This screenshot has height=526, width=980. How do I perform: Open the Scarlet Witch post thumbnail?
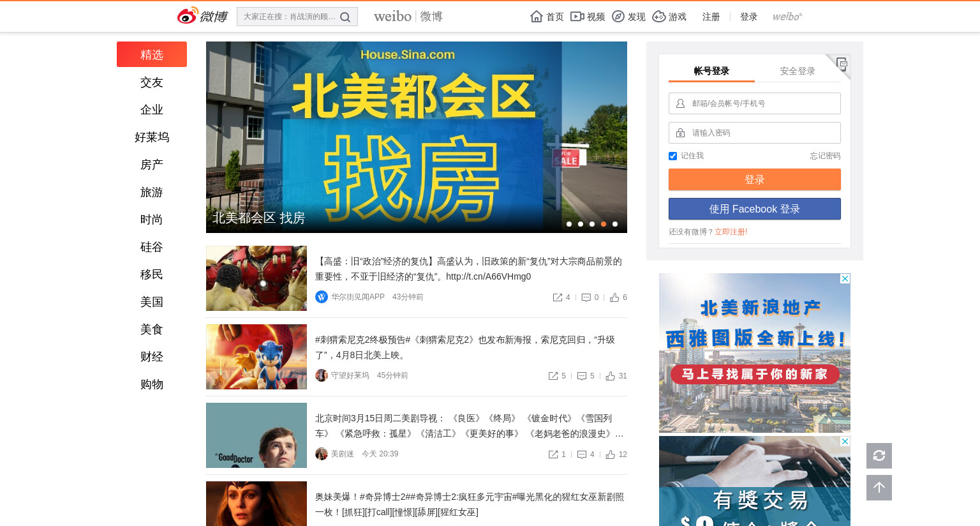coord(256,504)
